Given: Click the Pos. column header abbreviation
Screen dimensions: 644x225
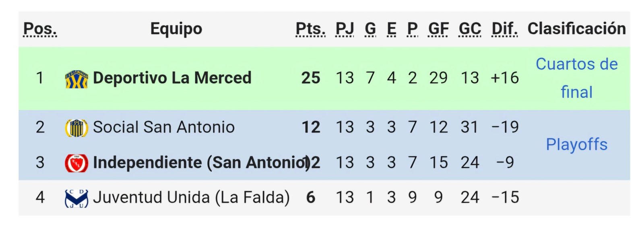Looking at the screenshot, I should (40, 29).
